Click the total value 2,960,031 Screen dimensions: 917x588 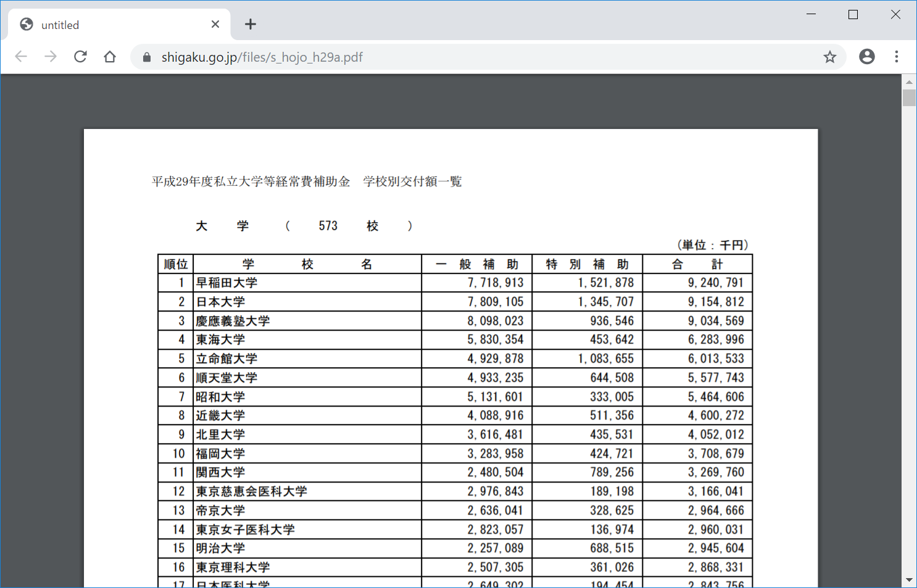point(716,529)
